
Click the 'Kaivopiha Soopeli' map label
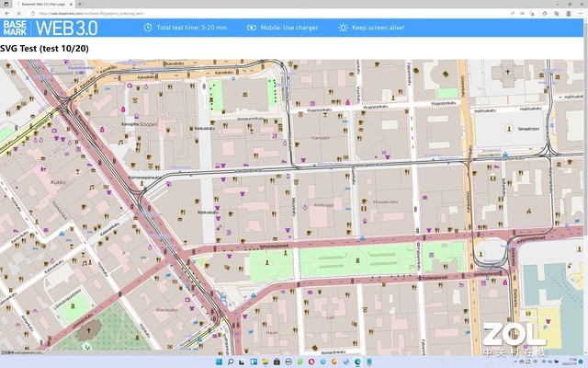tap(140, 124)
